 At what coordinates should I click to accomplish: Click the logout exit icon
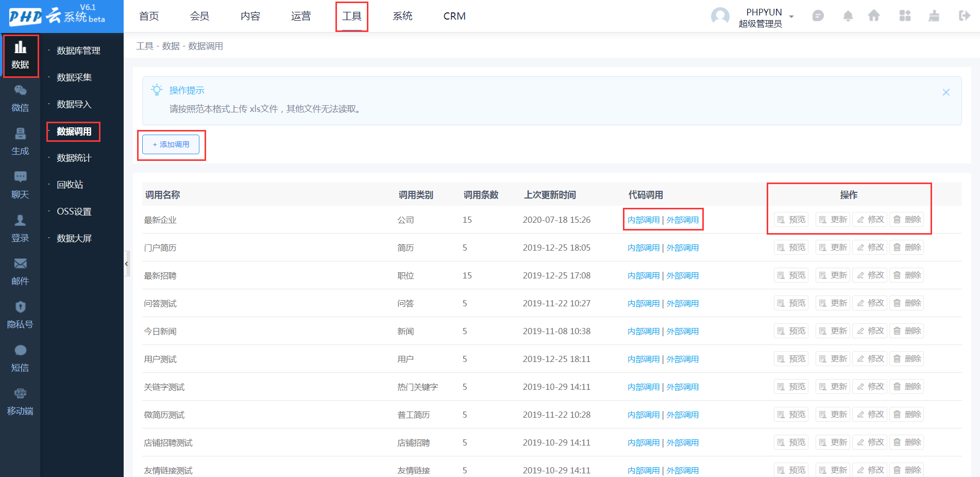coord(964,16)
